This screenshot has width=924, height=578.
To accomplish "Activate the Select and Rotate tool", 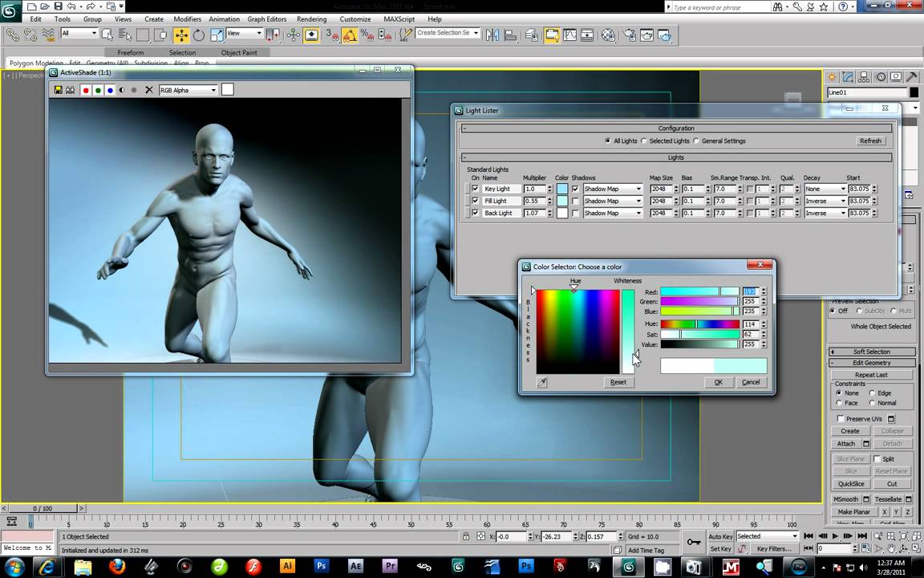I will click(x=199, y=35).
